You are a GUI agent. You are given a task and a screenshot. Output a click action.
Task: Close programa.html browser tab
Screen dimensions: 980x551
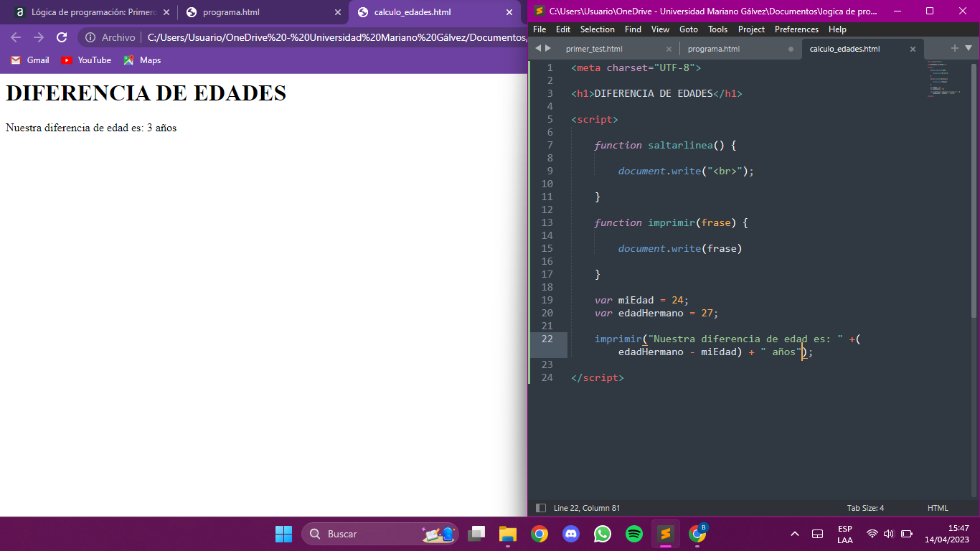(338, 12)
